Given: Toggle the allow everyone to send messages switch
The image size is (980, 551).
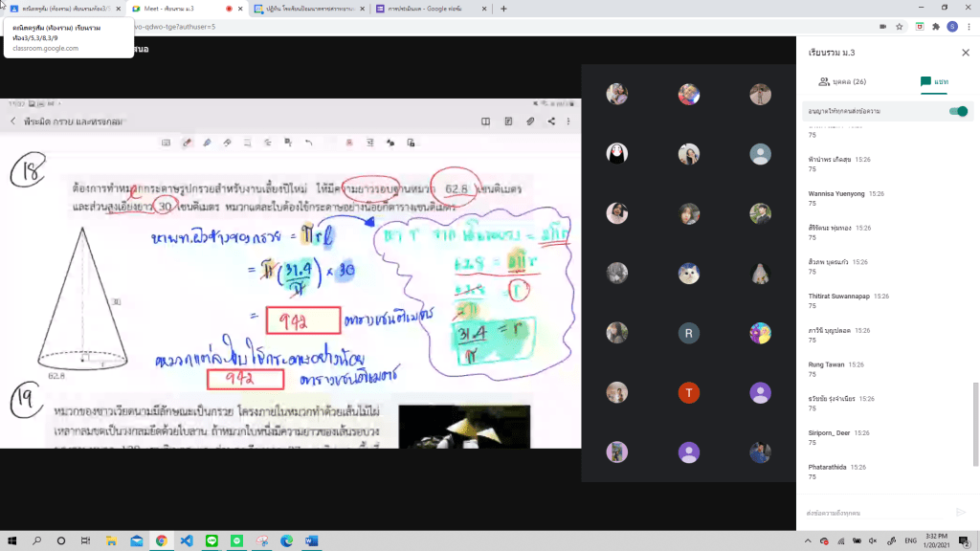Looking at the screenshot, I should tap(957, 112).
